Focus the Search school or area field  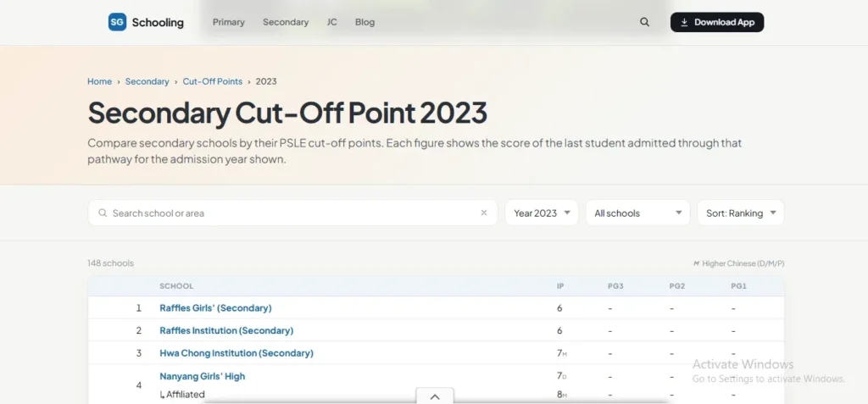[x=292, y=213]
